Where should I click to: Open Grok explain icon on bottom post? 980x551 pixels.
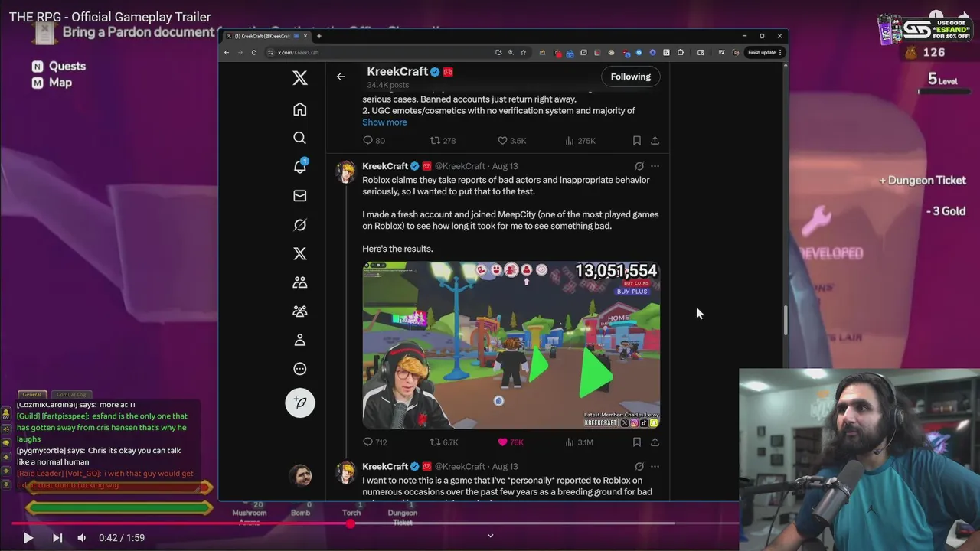coord(639,466)
